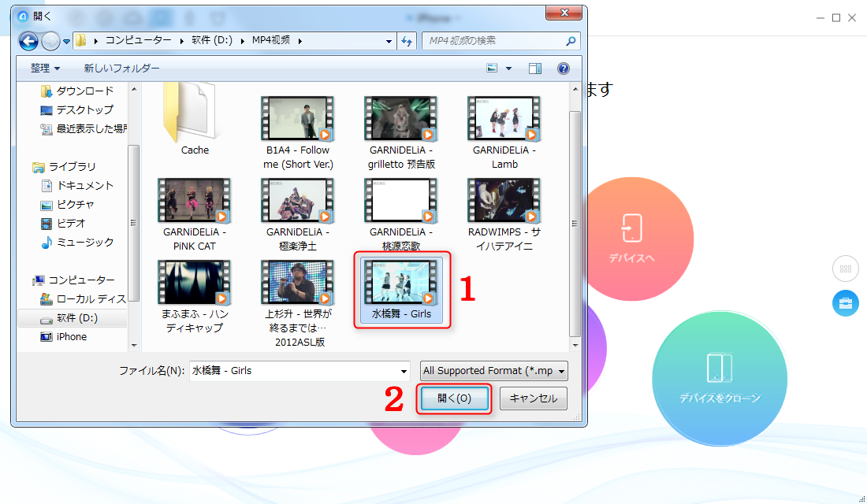Open the 整理 menu

46,69
